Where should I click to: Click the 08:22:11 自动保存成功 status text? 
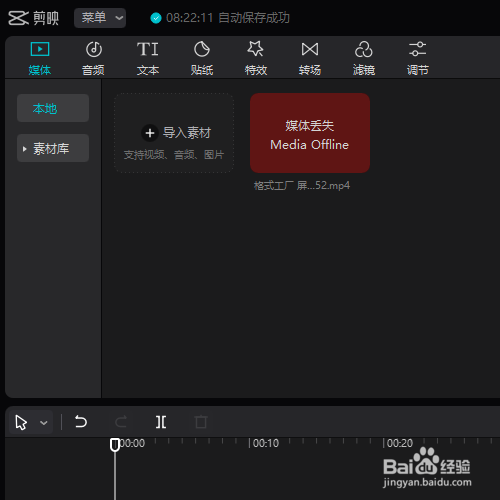[x=228, y=18]
